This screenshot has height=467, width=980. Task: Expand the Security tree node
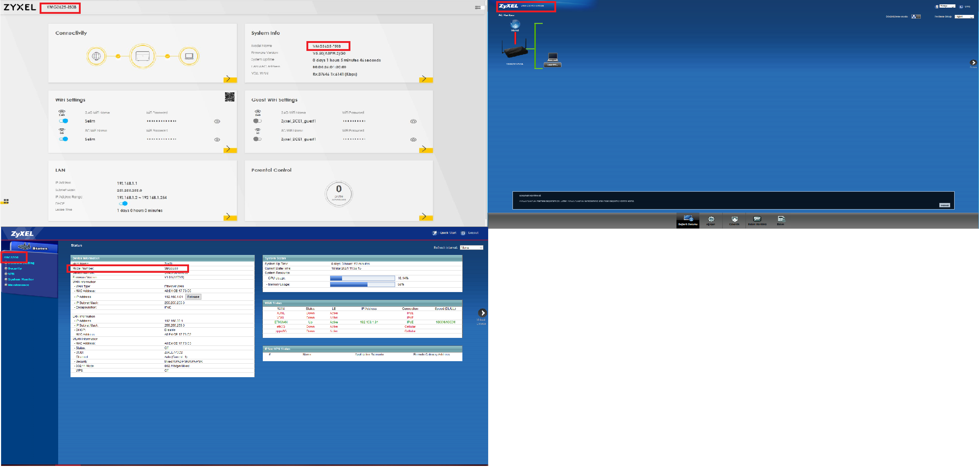pos(6,269)
